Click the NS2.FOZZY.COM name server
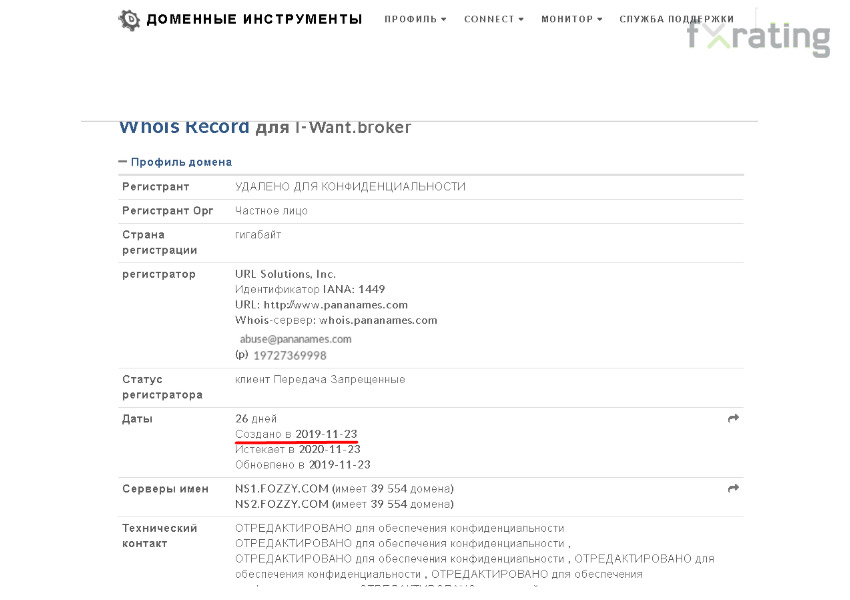 (282, 504)
